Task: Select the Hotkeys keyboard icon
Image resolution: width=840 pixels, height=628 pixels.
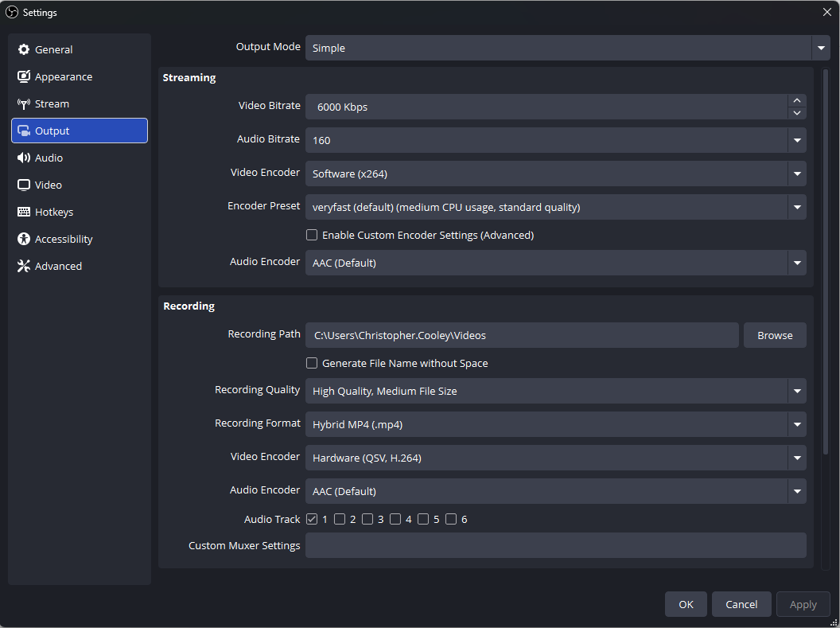Action: [x=24, y=212]
